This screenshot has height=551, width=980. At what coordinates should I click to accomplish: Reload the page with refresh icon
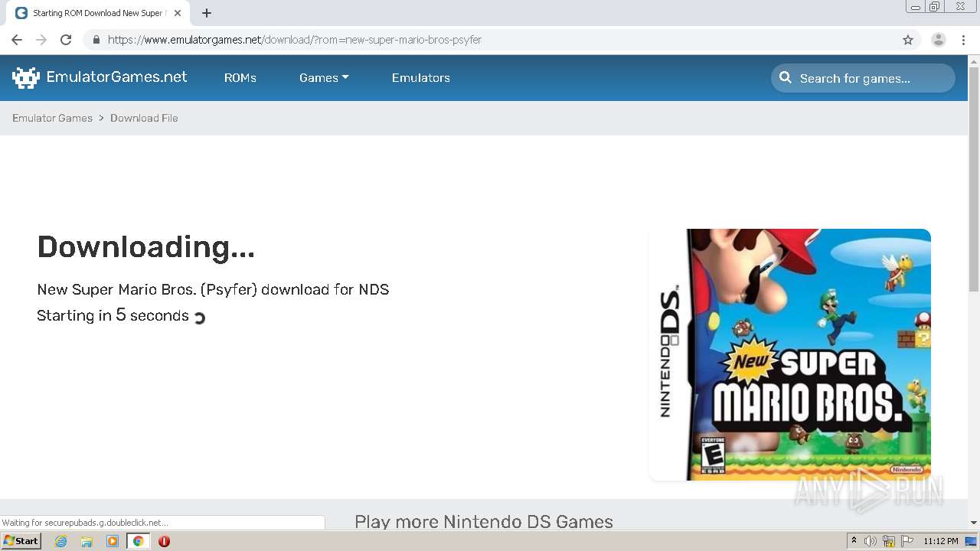tap(66, 40)
